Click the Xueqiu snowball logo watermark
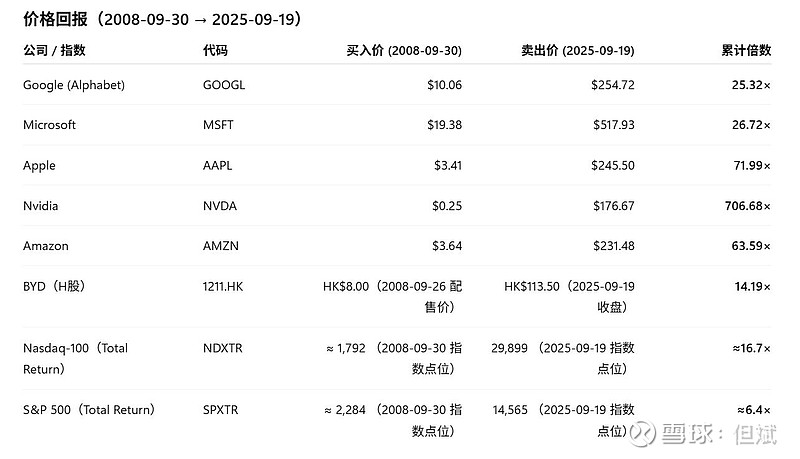This screenshot has height=459, width=800. click(642, 434)
